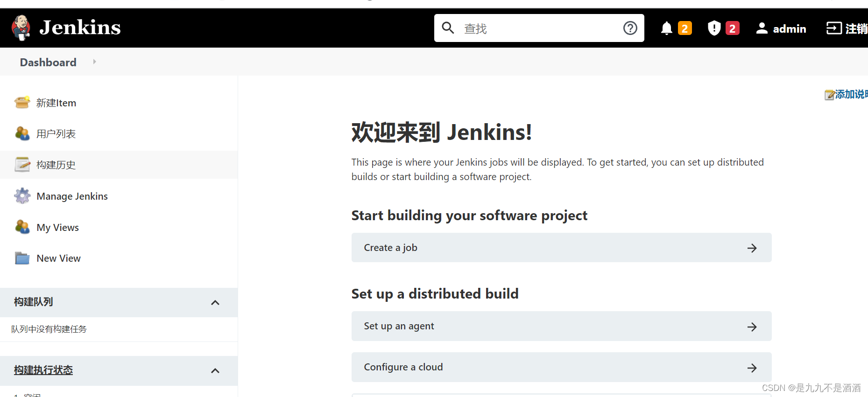The image size is (868, 397).
Task: Click the Manage Jenkins gear icon
Action: coord(22,196)
